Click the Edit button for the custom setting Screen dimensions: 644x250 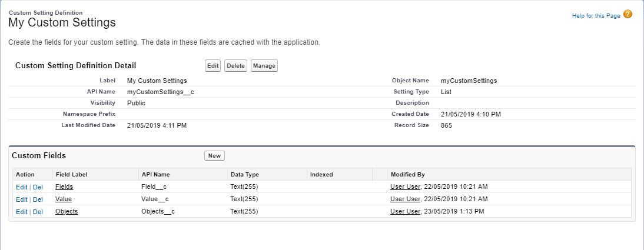[213, 66]
